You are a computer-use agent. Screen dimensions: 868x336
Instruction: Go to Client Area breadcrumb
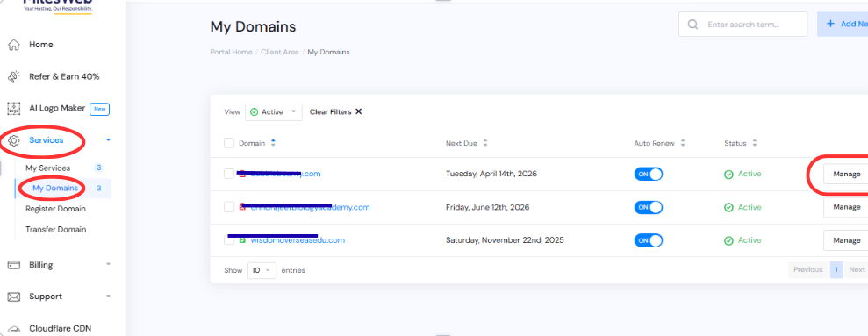pos(280,52)
